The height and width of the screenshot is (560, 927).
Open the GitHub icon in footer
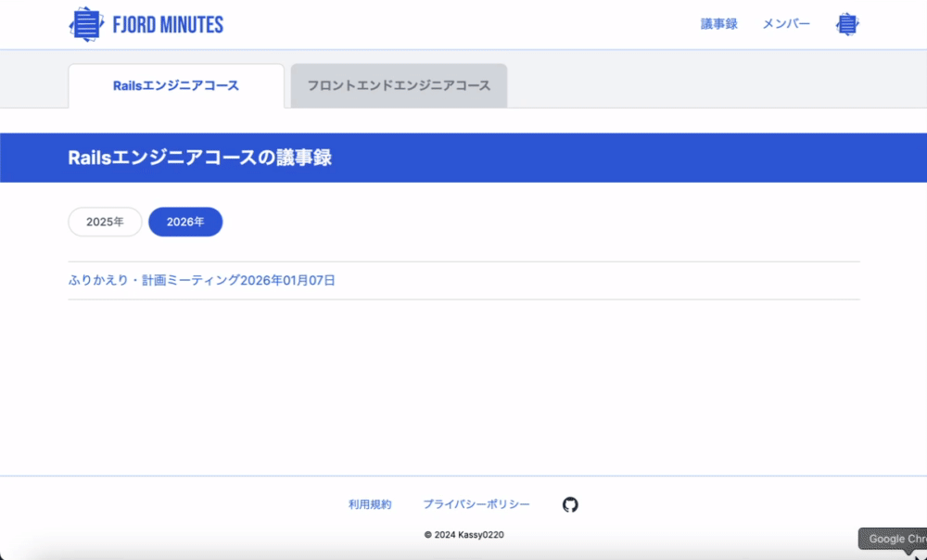click(570, 504)
